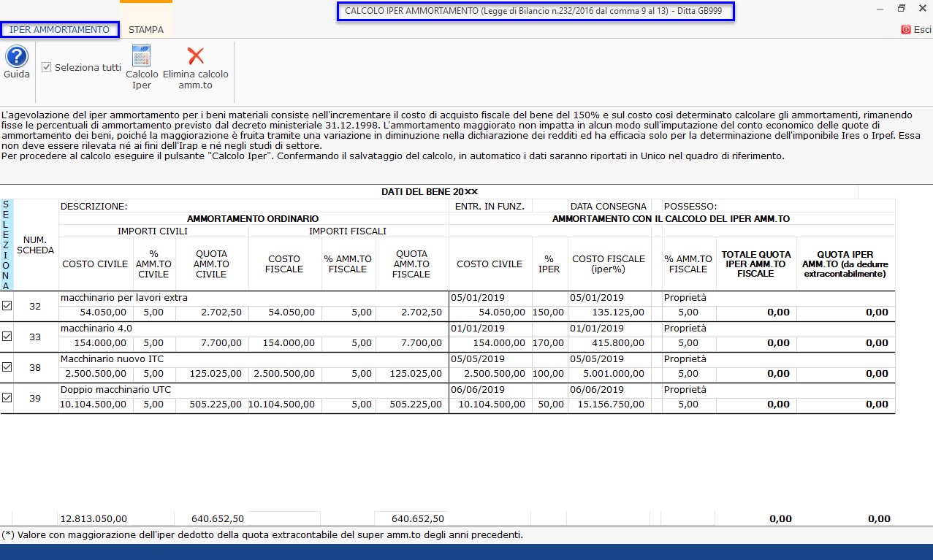
Task: Open the Guida help icon
Action: click(17, 57)
